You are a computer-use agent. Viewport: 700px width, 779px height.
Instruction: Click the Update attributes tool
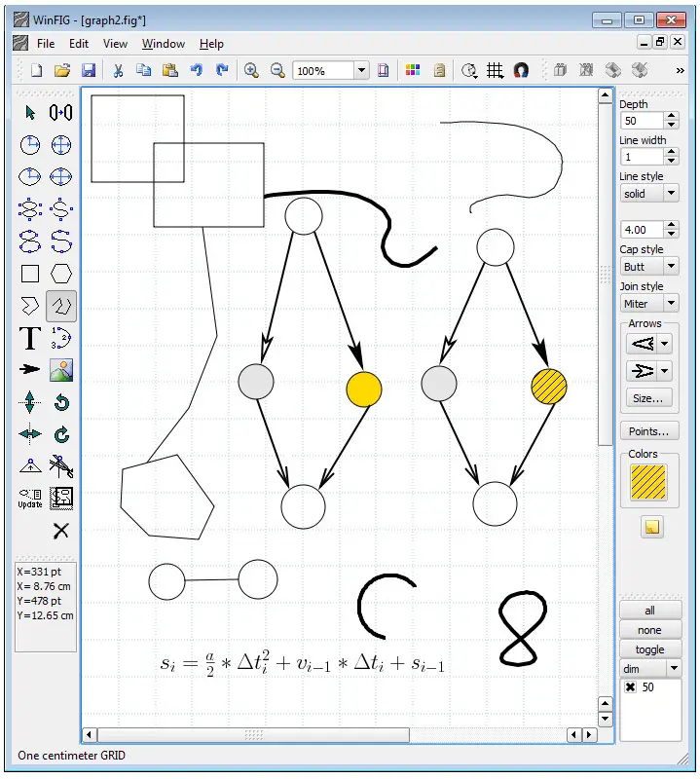[30, 499]
